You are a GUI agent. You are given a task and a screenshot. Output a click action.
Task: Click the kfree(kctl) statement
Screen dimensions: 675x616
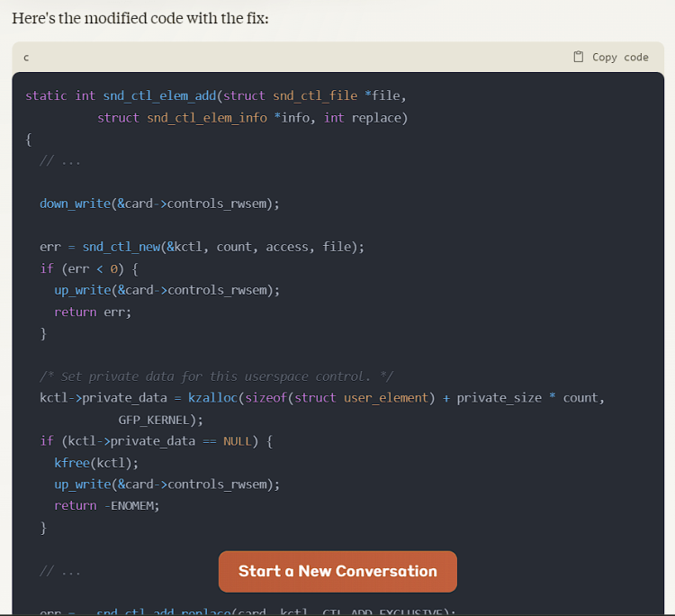[x=96, y=463]
